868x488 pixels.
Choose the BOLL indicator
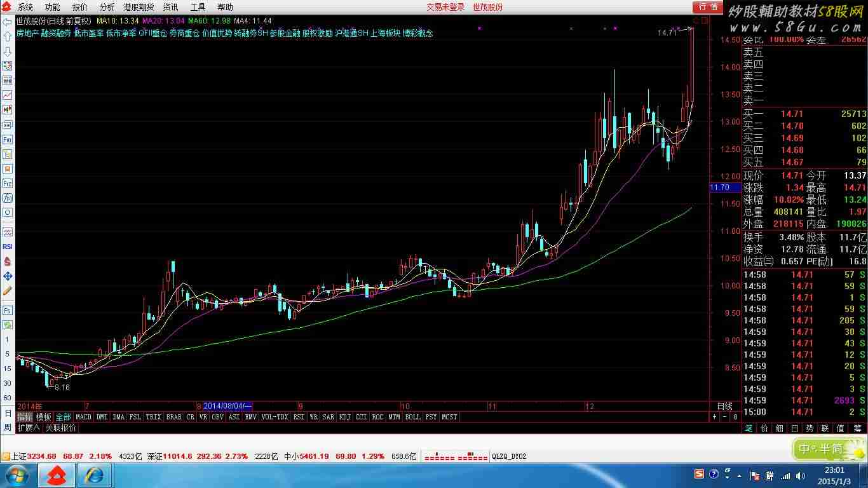point(412,417)
